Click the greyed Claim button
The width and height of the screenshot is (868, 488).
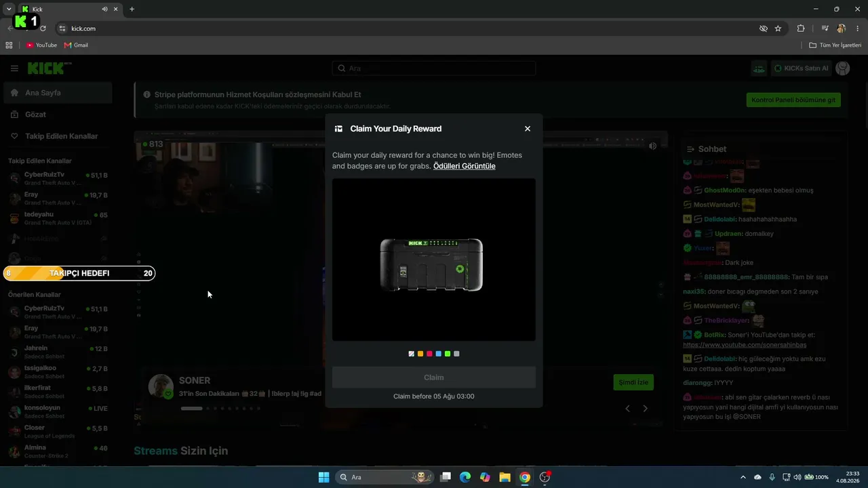434,378
